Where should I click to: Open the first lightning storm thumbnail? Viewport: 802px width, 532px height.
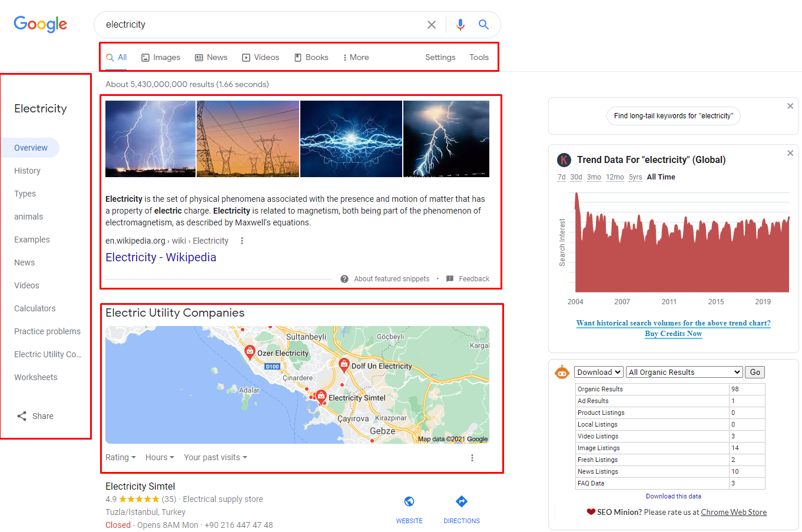(x=150, y=139)
